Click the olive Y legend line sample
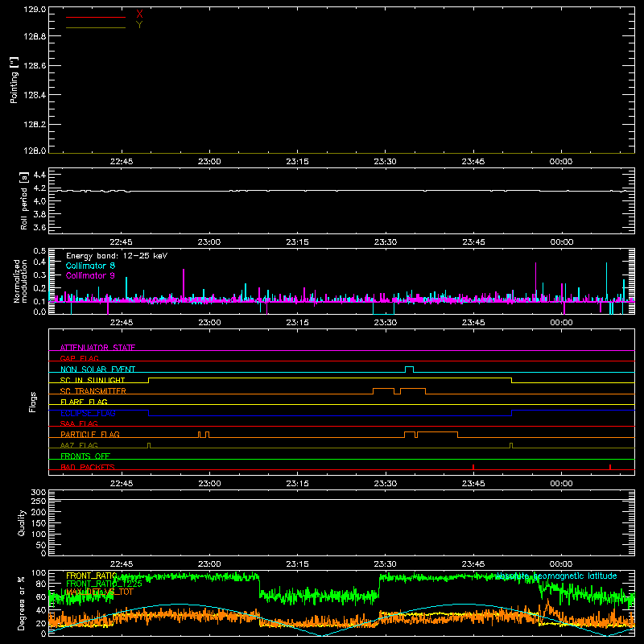This screenshot has width=644, height=644. click(96, 27)
